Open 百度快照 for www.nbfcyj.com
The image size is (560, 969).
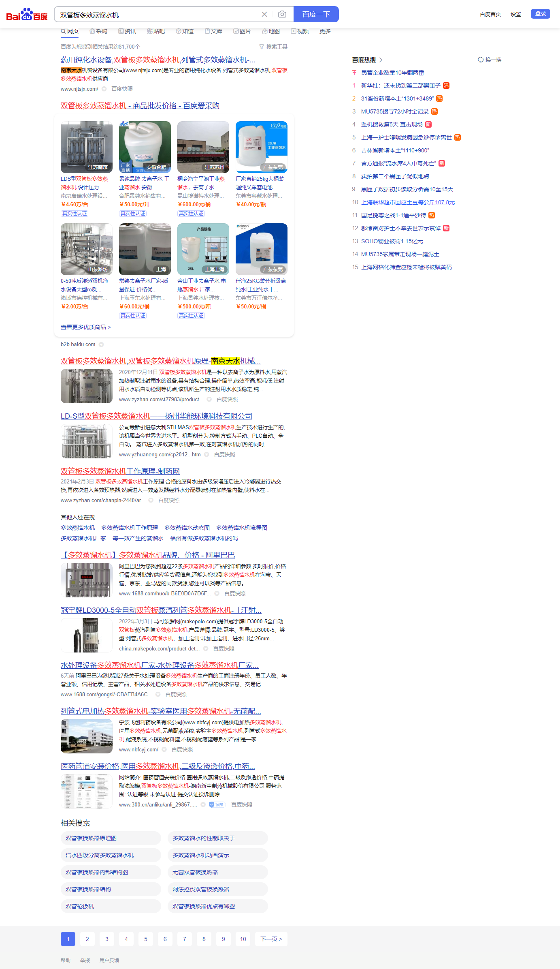(x=182, y=749)
